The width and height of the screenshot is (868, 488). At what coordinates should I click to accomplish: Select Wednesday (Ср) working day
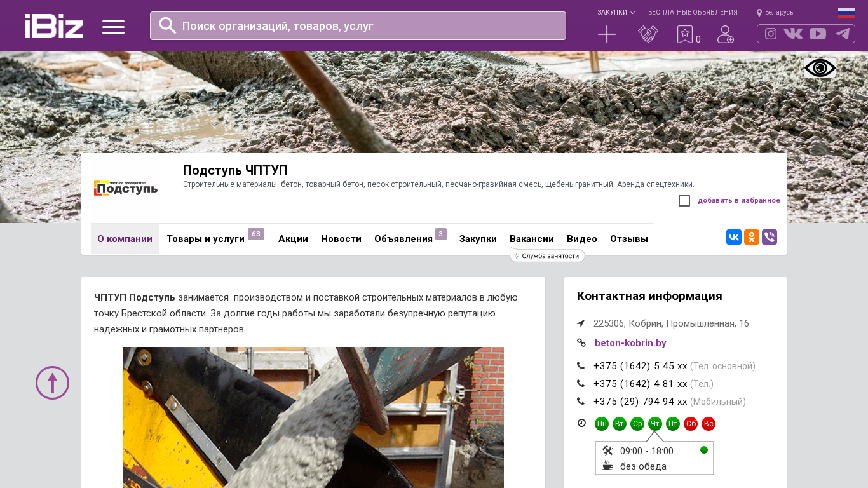(637, 424)
